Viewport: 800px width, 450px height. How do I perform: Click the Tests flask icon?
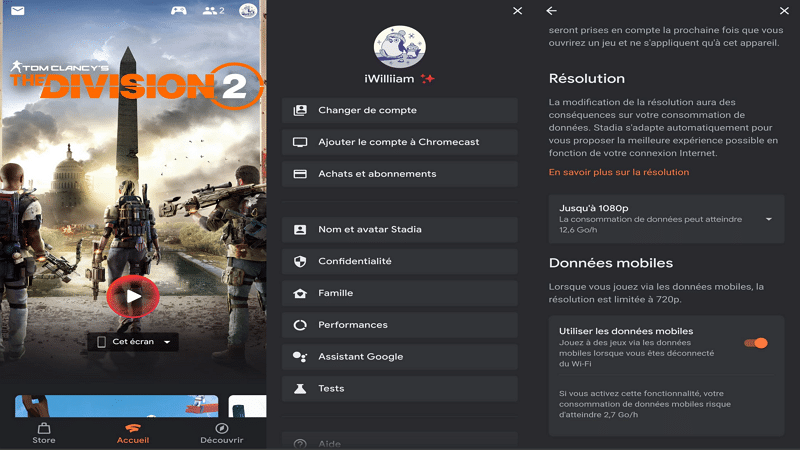(300, 389)
